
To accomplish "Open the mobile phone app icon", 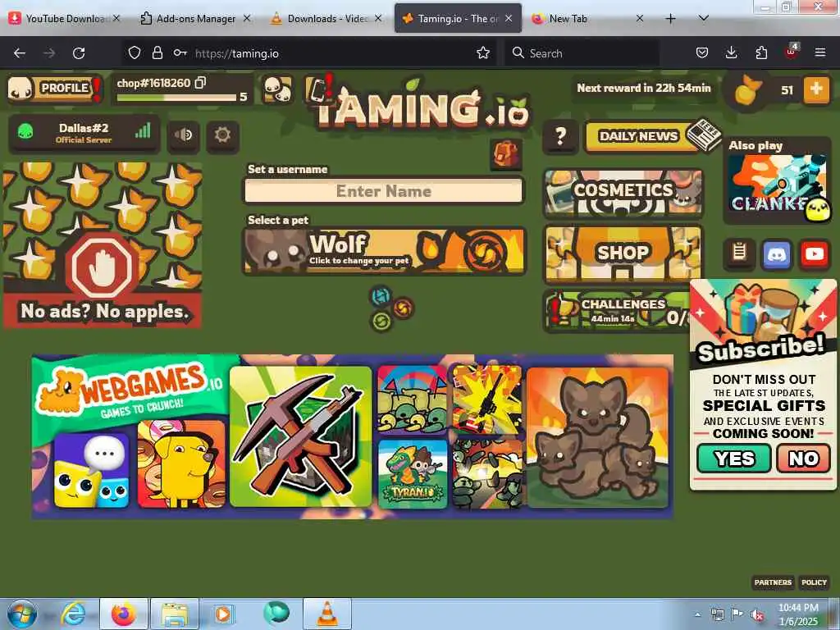I will tap(318, 89).
